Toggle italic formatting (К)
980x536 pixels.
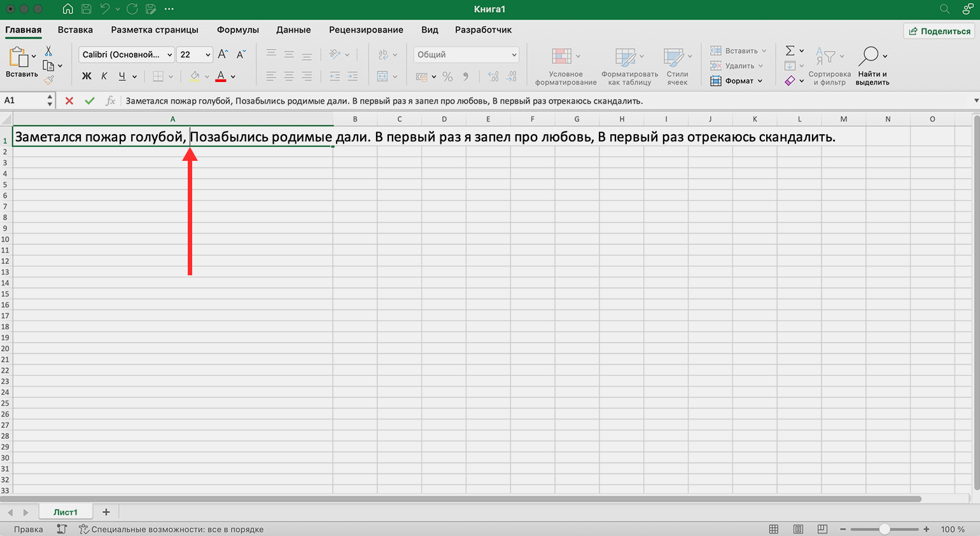click(x=104, y=76)
